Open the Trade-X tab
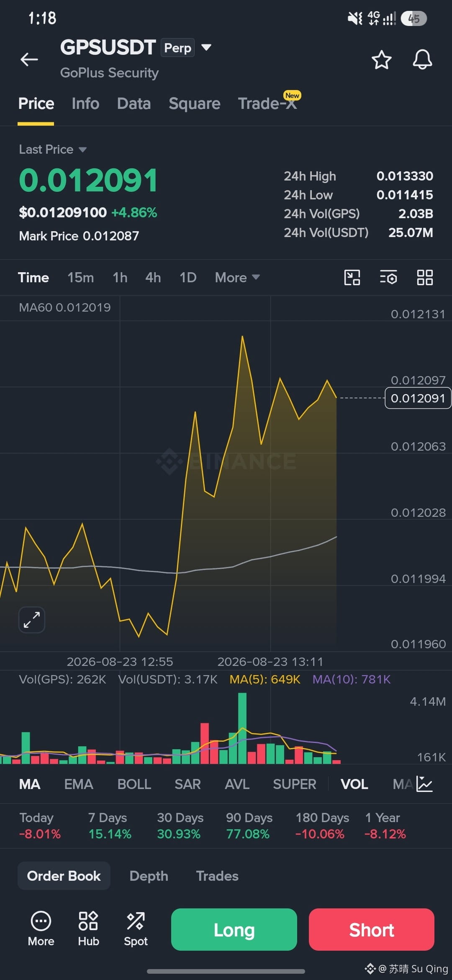The height and width of the screenshot is (980, 452). click(x=268, y=103)
